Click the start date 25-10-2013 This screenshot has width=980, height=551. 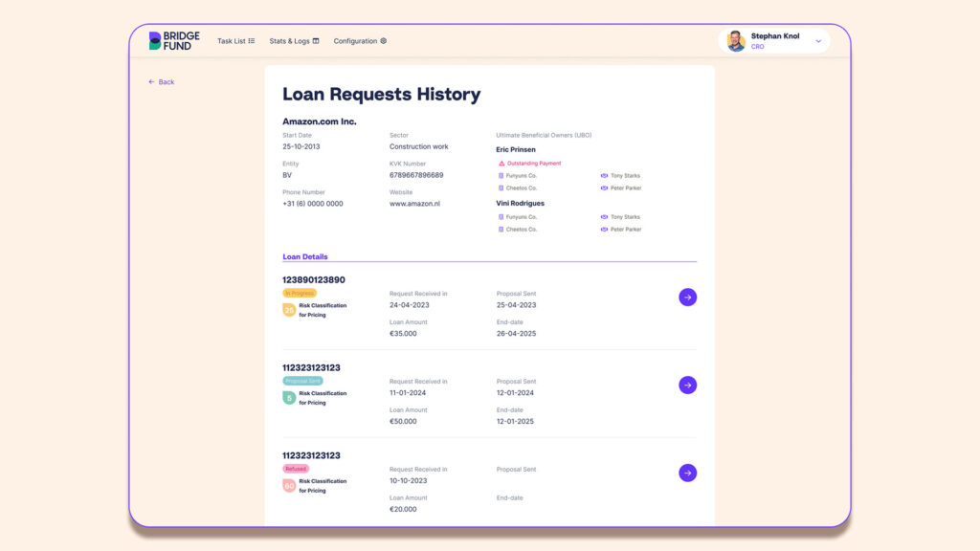coord(301,146)
